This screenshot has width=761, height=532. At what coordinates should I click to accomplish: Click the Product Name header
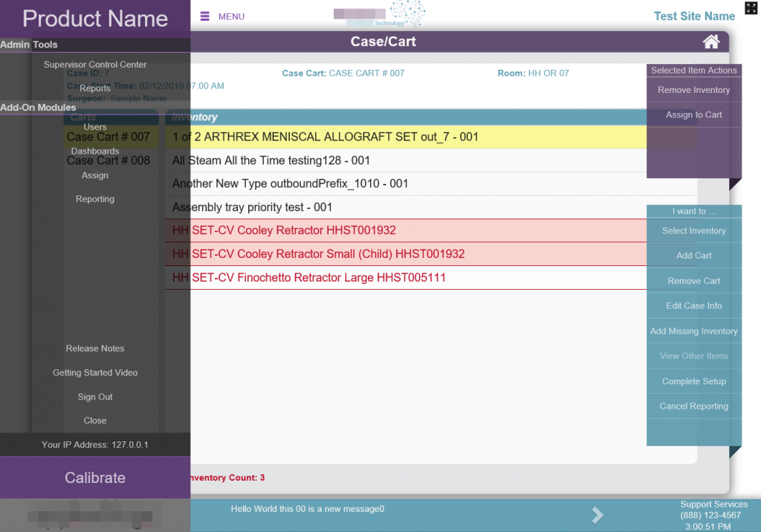tap(95, 19)
